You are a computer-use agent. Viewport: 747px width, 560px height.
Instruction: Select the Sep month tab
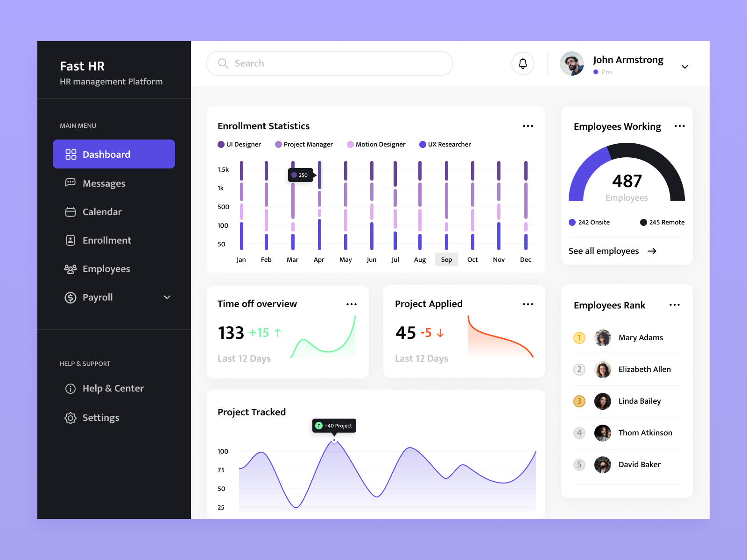click(x=446, y=259)
